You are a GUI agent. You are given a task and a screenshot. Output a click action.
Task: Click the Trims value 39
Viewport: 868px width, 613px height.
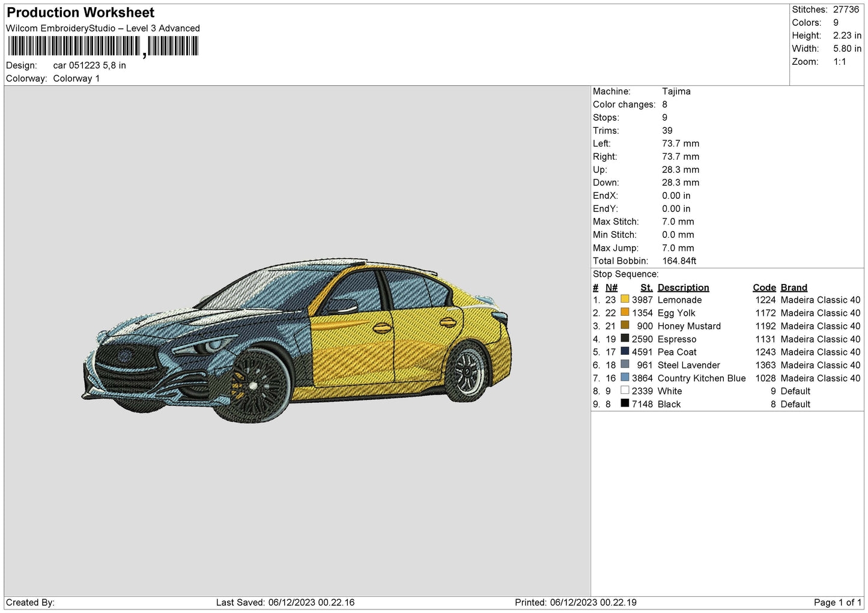[667, 130]
